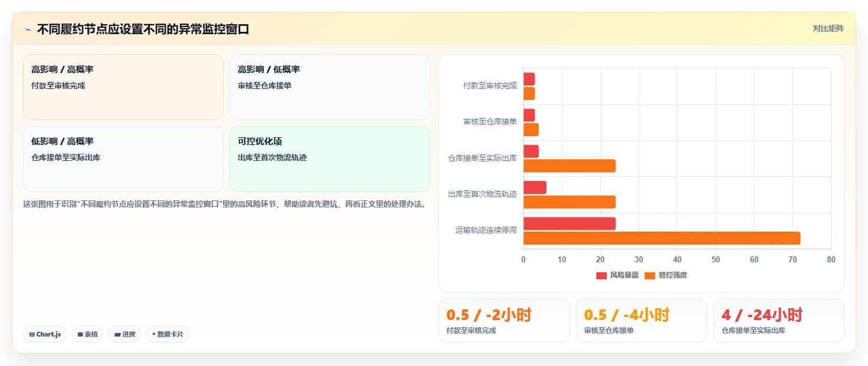868x366 pixels.
Task: Click the 出库至首次物流轨迹 chart axis label
Action: click(x=482, y=194)
